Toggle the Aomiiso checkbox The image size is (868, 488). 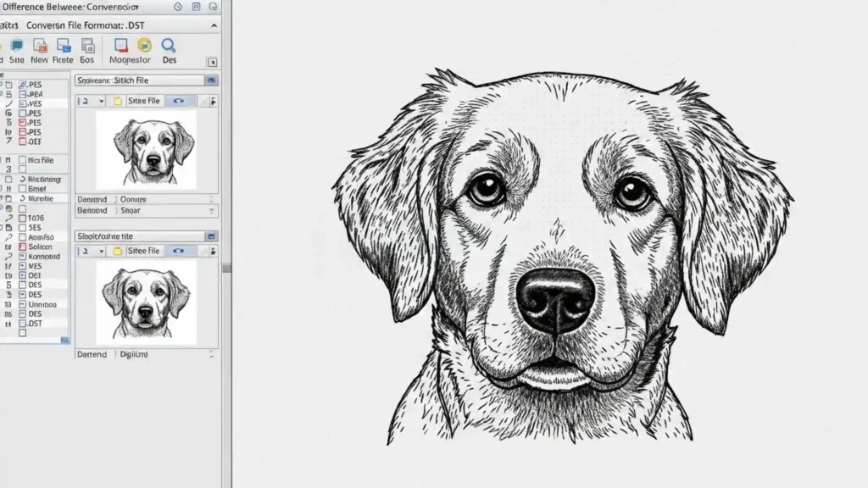click(x=23, y=237)
